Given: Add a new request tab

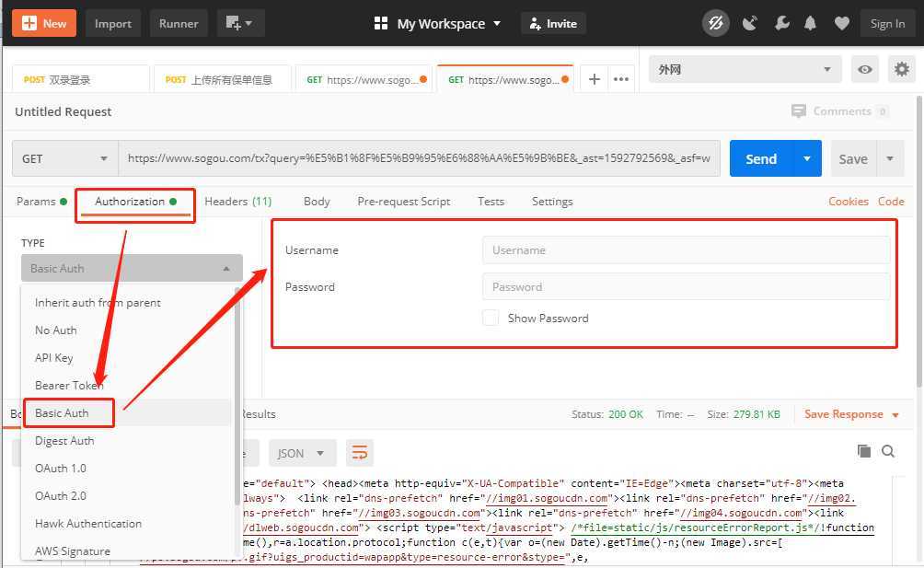Looking at the screenshot, I should point(594,79).
